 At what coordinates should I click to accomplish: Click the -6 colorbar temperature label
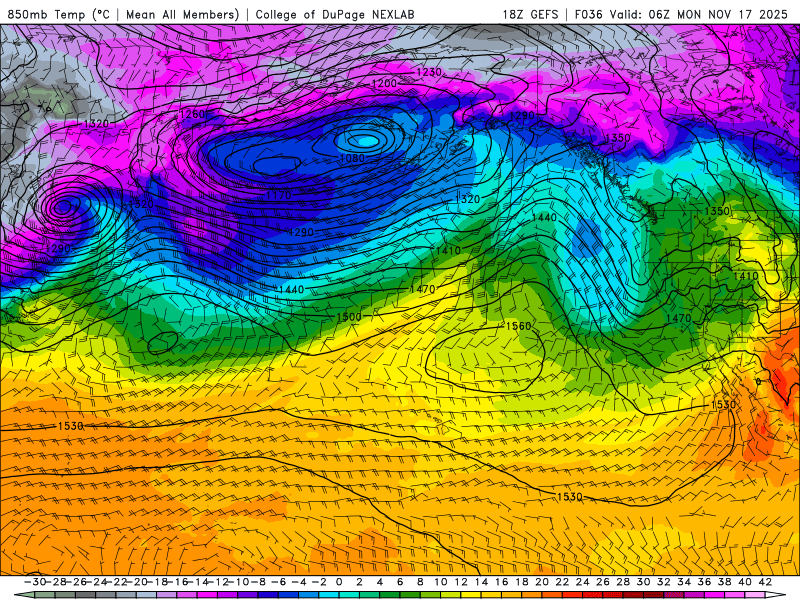[279, 582]
